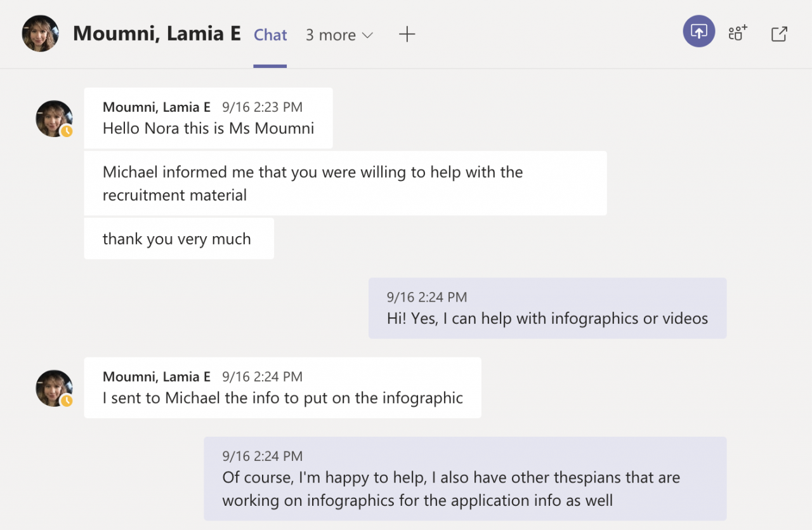Click avatar beside 'I sent to Michael' message

point(53,388)
